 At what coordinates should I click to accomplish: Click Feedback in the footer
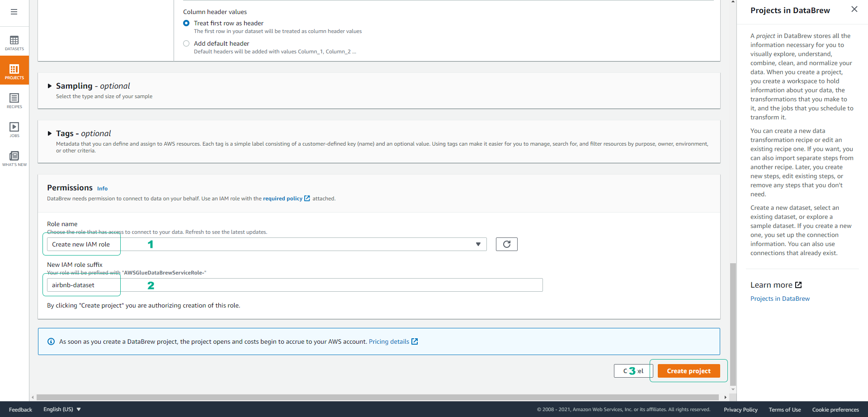(x=20, y=410)
